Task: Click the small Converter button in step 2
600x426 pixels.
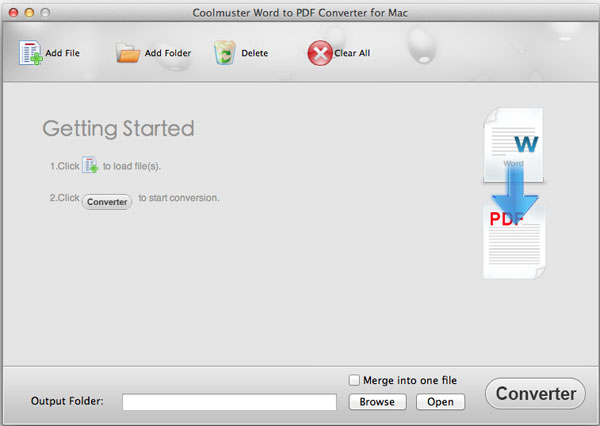Action: (x=107, y=202)
